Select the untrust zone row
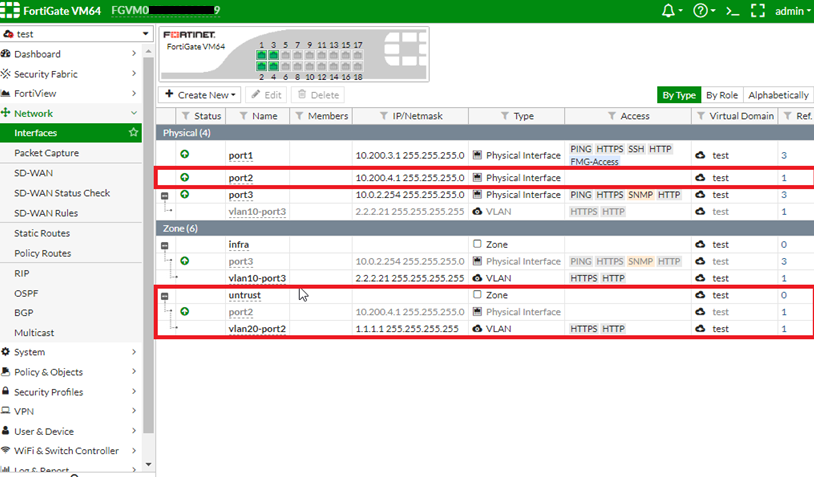The image size is (814, 477). tap(485, 295)
